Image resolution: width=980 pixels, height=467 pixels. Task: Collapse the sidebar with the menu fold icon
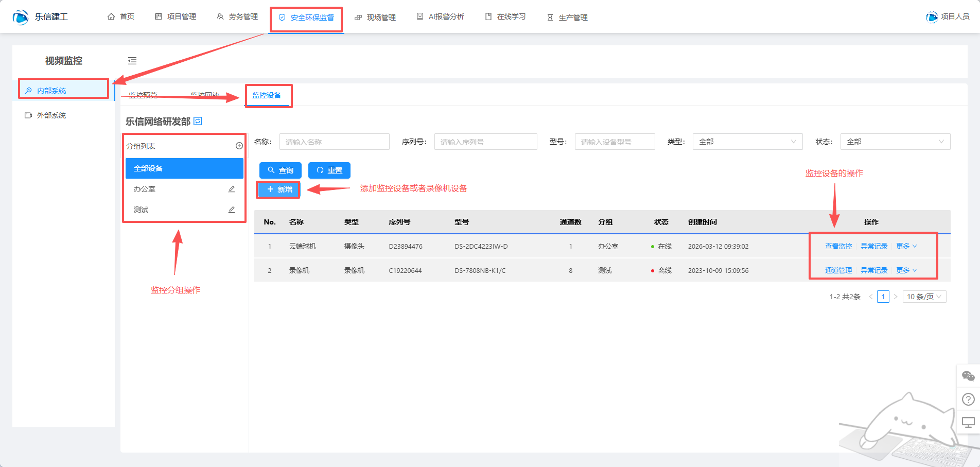pos(132,61)
